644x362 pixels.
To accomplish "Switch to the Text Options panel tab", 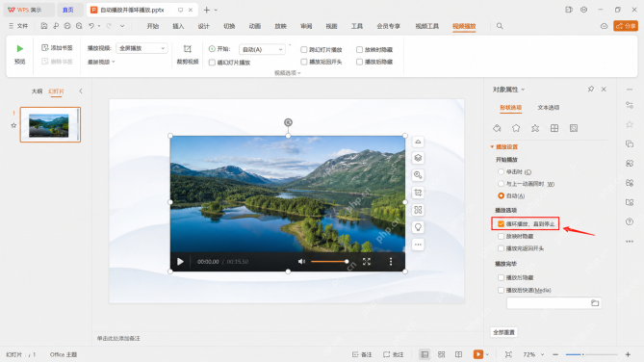I will (549, 107).
